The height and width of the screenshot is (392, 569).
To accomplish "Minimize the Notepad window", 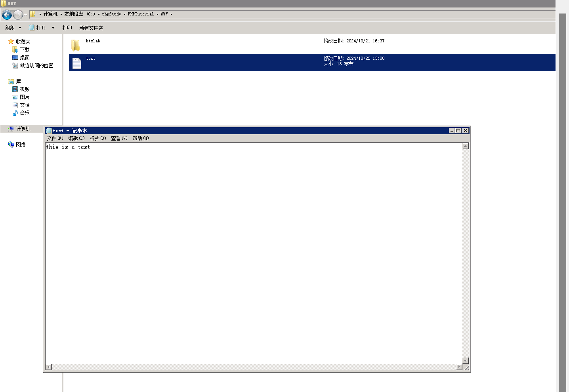I will pyautogui.click(x=451, y=131).
